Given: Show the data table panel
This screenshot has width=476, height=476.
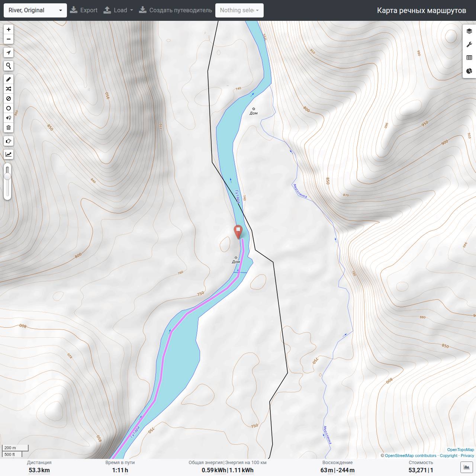Looking at the screenshot, I should click(x=469, y=58).
